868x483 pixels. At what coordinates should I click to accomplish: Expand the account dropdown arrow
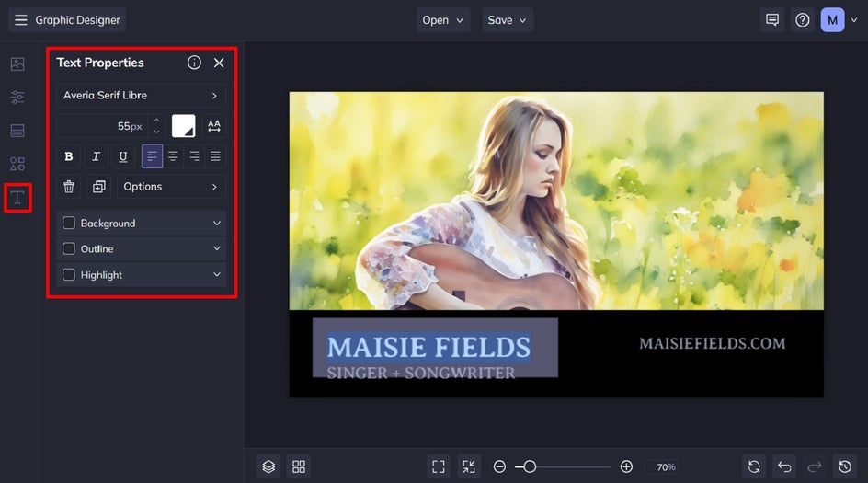[854, 20]
